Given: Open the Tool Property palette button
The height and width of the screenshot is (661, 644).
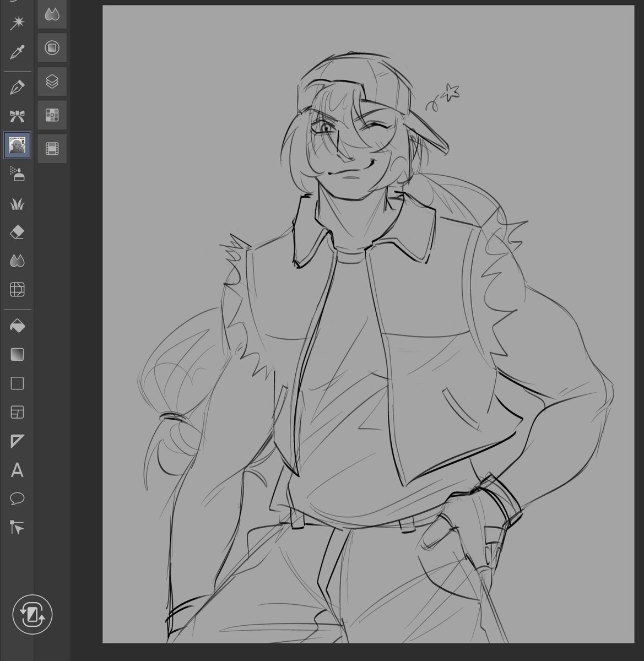Looking at the screenshot, I should coord(52,48).
